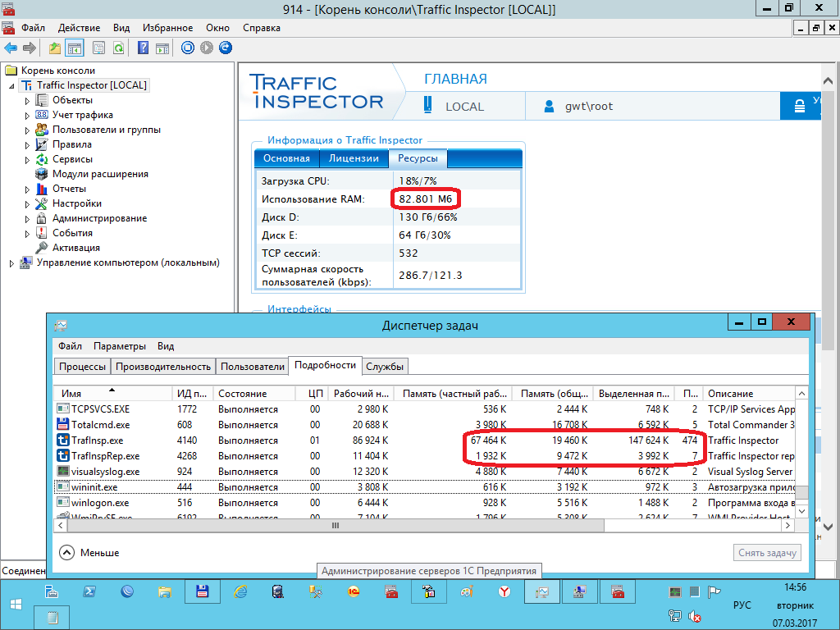Select the Администрирование tree item
This screenshot has width=840, height=630.
(x=99, y=218)
